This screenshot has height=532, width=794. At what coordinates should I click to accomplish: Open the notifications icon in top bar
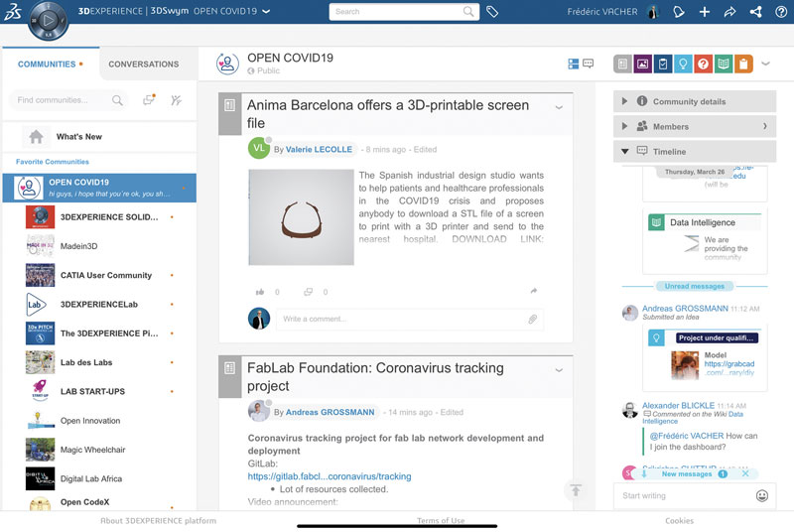[679, 12]
